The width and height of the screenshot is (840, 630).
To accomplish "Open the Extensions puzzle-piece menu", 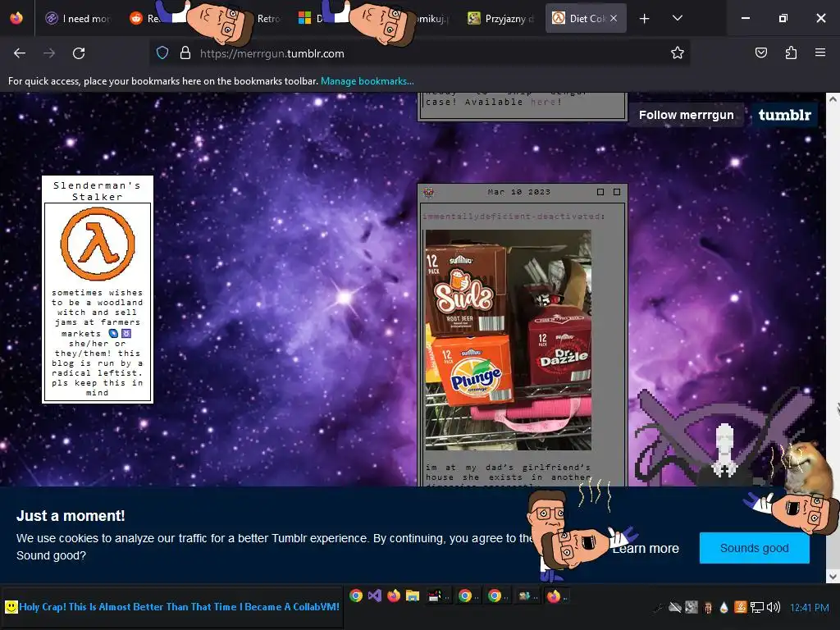I will click(791, 52).
